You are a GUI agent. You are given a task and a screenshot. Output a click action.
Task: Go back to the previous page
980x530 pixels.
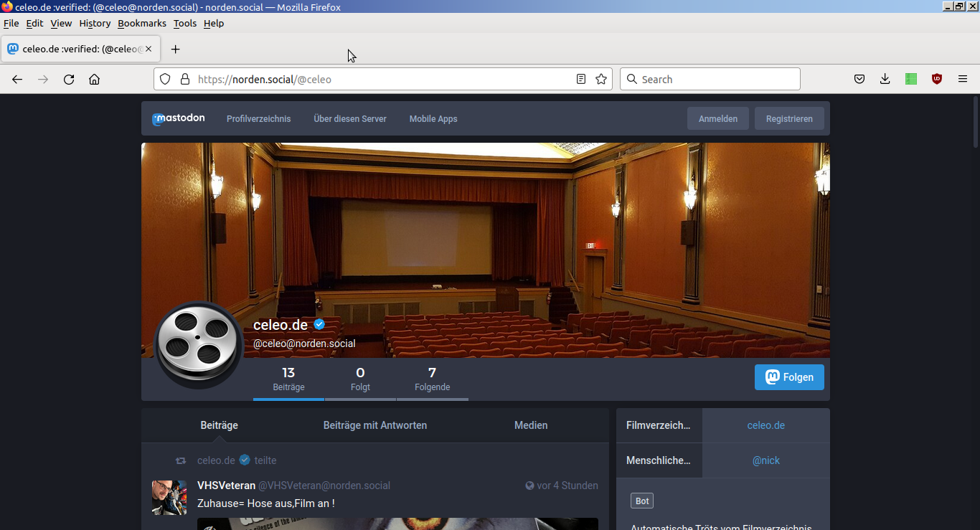[x=17, y=80]
